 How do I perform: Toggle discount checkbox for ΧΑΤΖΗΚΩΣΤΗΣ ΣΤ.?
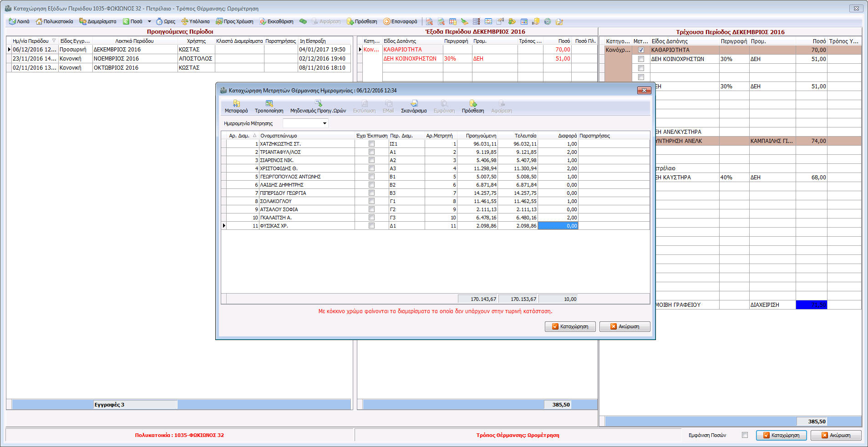click(x=371, y=144)
